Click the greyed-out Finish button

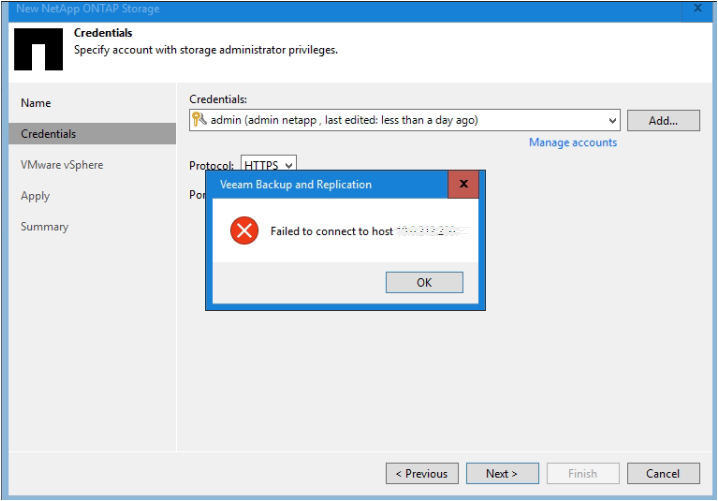coord(583,473)
